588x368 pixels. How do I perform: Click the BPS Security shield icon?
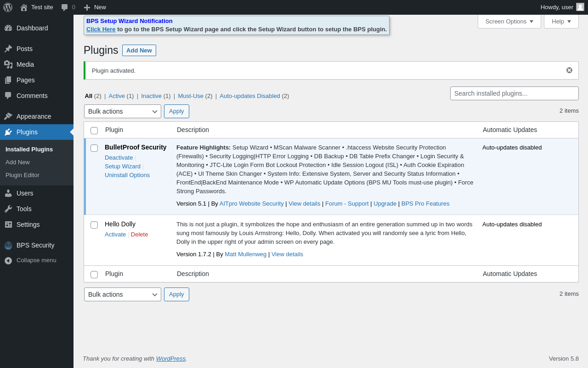click(x=8, y=246)
